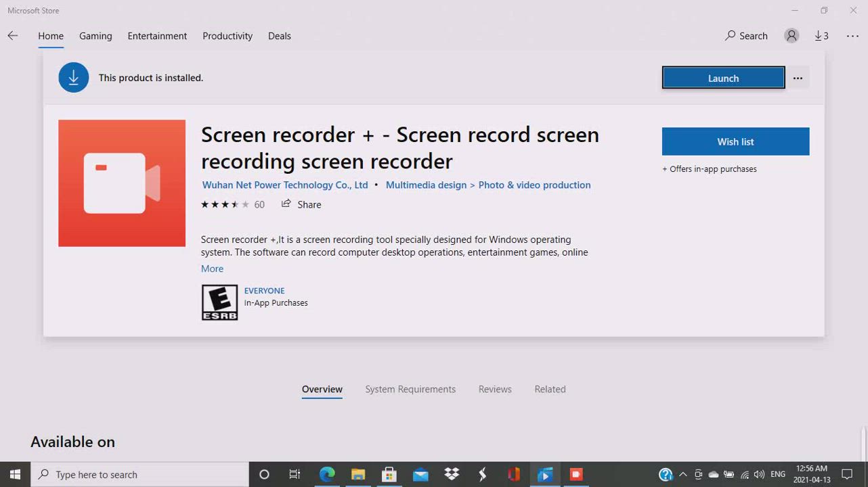Open clock and calendar 12:56 AM
Screen dimensions: 868x487
coord(811,474)
